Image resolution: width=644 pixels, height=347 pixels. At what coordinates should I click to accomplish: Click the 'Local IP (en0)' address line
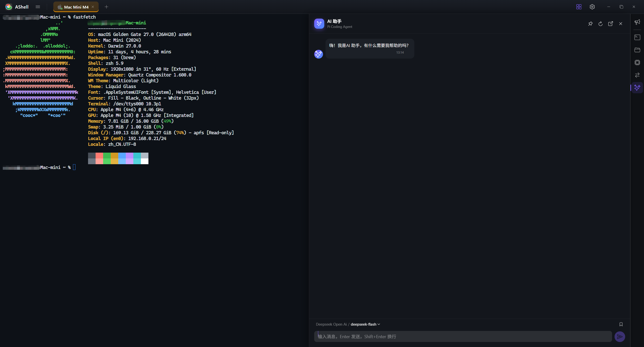(x=127, y=138)
